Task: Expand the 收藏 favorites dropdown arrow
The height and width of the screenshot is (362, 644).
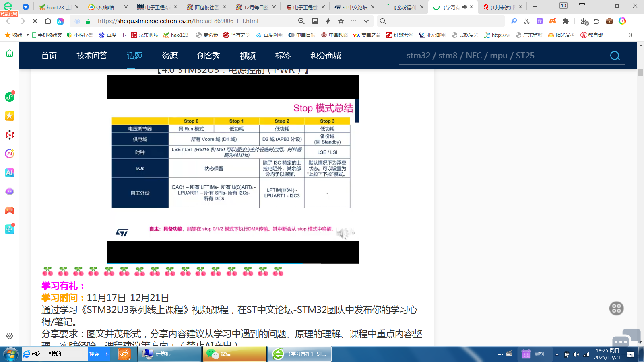Action: 27,35
